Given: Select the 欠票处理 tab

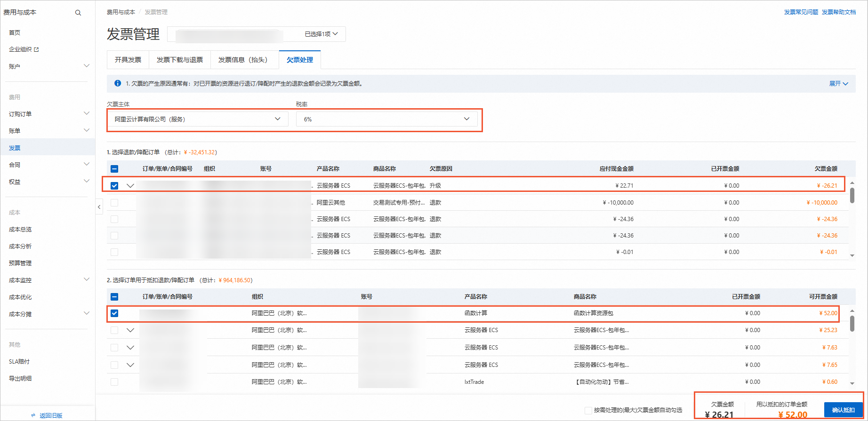Looking at the screenshot, I should coord(300,60).
